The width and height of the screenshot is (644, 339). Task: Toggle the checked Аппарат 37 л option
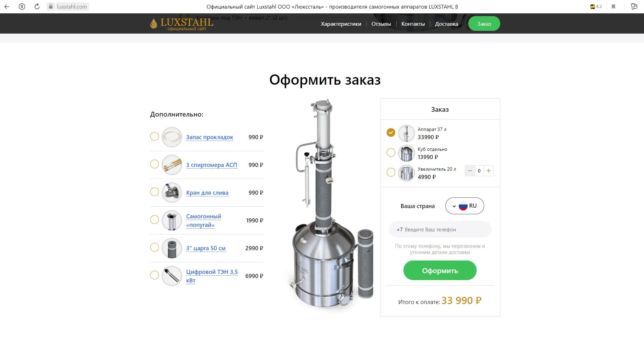[x=391, y=132]
